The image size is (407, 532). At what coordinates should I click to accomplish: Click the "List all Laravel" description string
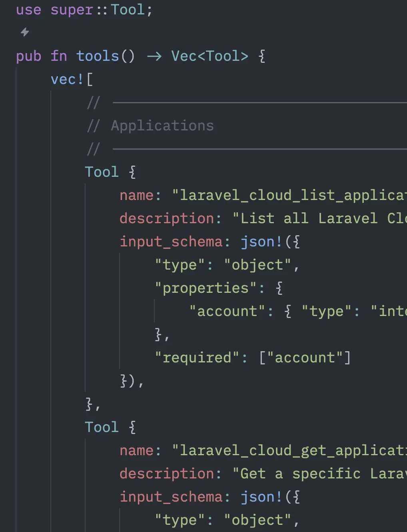319,218
